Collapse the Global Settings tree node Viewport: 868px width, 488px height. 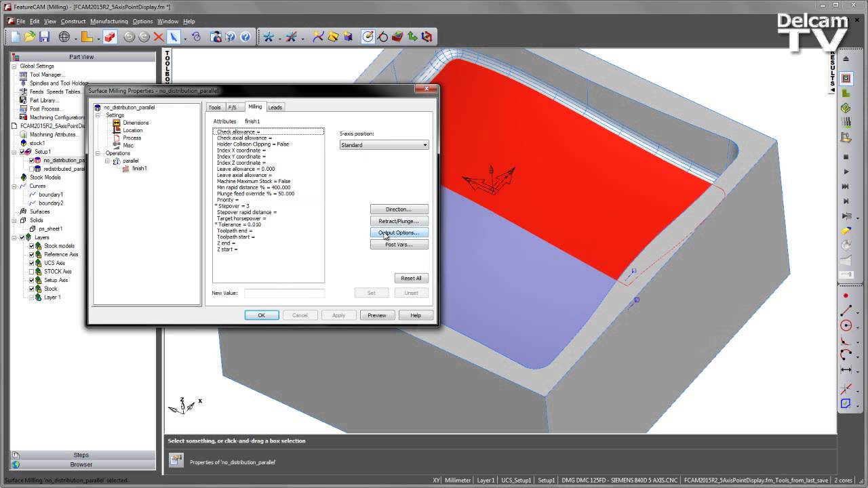pyautogui.click(x=14, y=66)
